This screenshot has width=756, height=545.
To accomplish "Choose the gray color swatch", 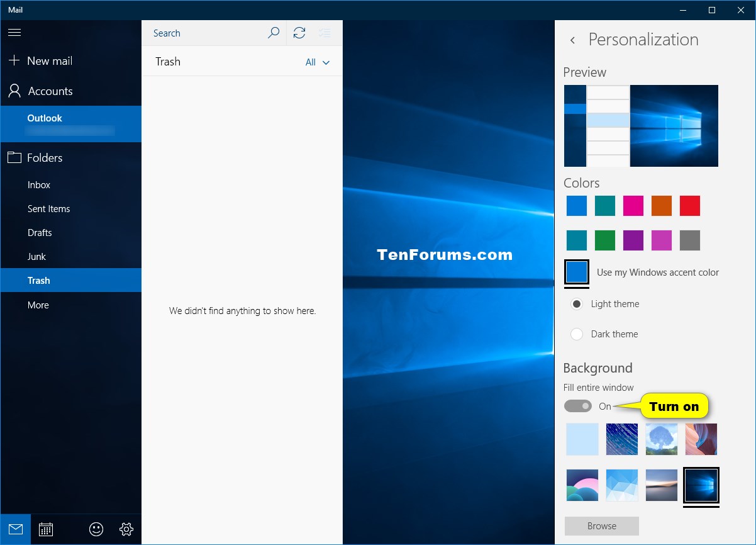I will (x=690, y=240).
